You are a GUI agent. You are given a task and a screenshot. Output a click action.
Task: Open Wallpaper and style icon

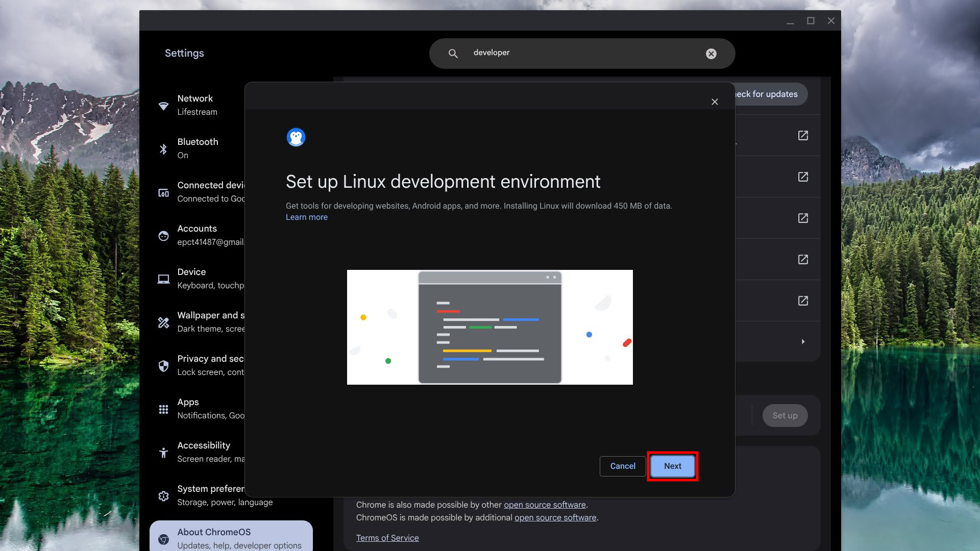pyautogui.click(x=163, y=322)
